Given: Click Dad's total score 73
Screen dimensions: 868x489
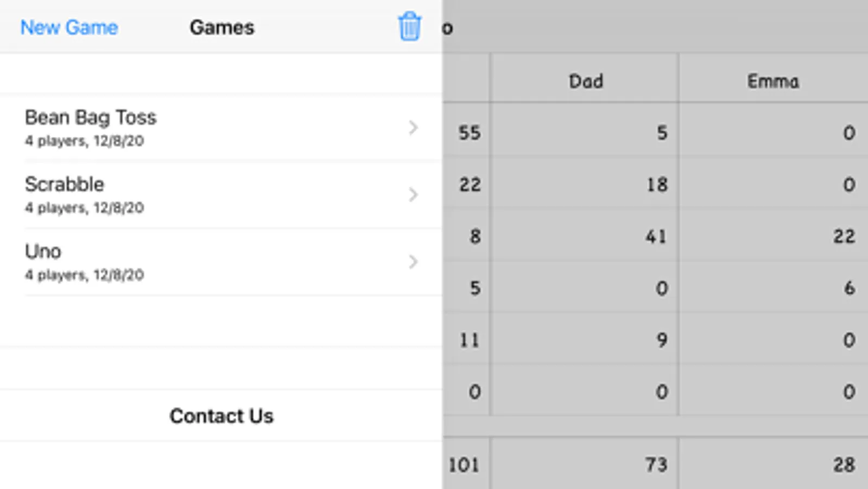Looking at the screenshot, I should (x=585, y=465).
